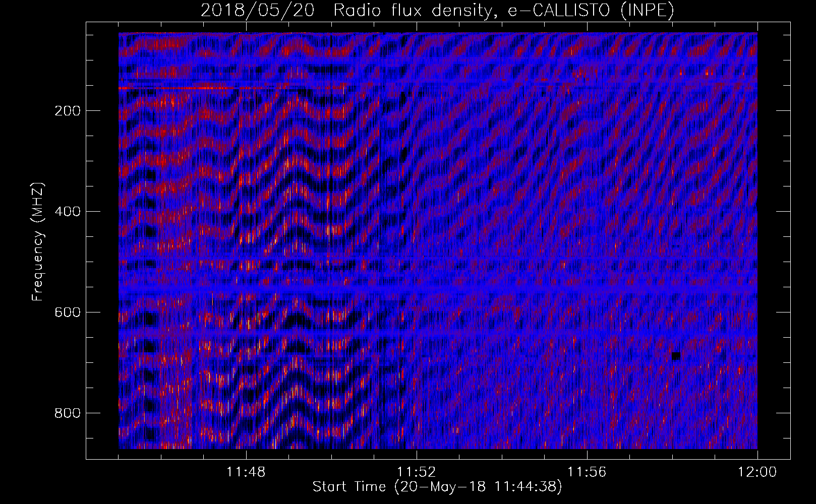
Task: Click the 11:48 time tick label
Action: tap(246, 472)
